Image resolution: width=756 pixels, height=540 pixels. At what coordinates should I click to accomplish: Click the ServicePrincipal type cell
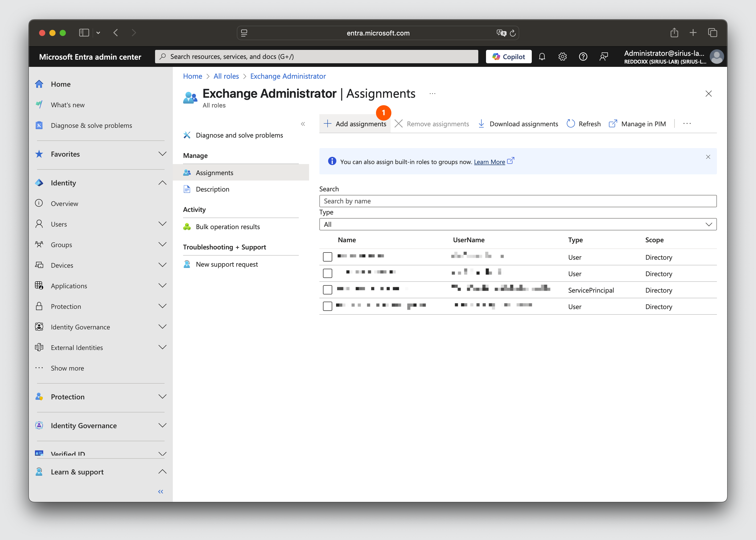[591, 290]
